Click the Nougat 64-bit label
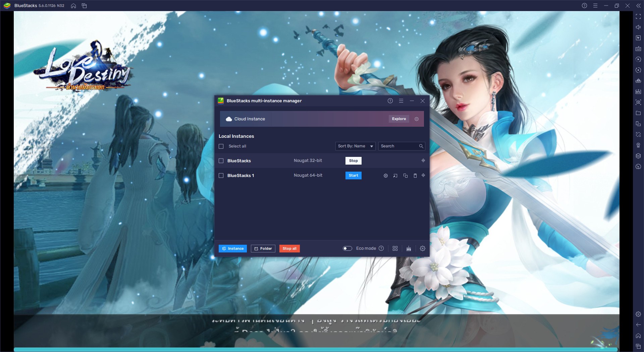 coord(308,175)
